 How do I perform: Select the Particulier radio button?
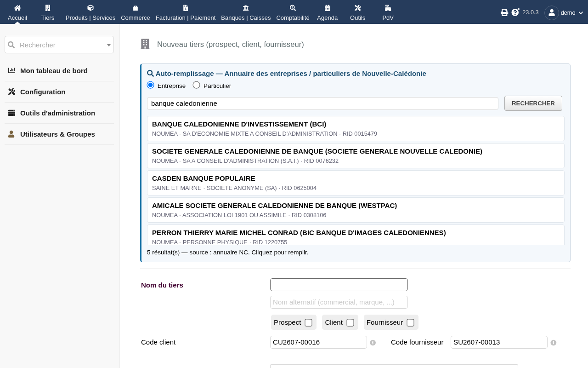(196, 85)
